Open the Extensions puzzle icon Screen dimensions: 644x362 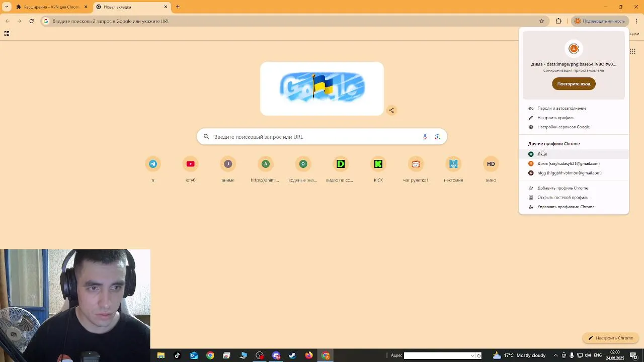tap(558, 21)
